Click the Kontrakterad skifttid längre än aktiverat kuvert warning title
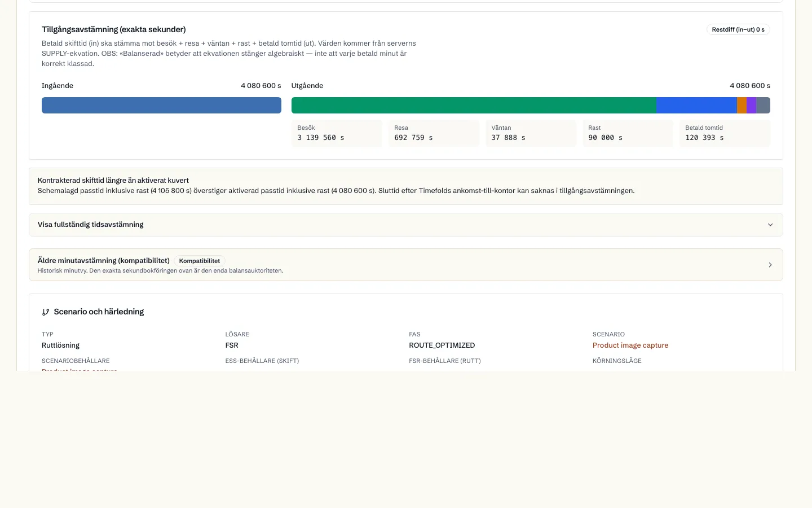This screenshot has width=812, height=508. tap(113, 181)
